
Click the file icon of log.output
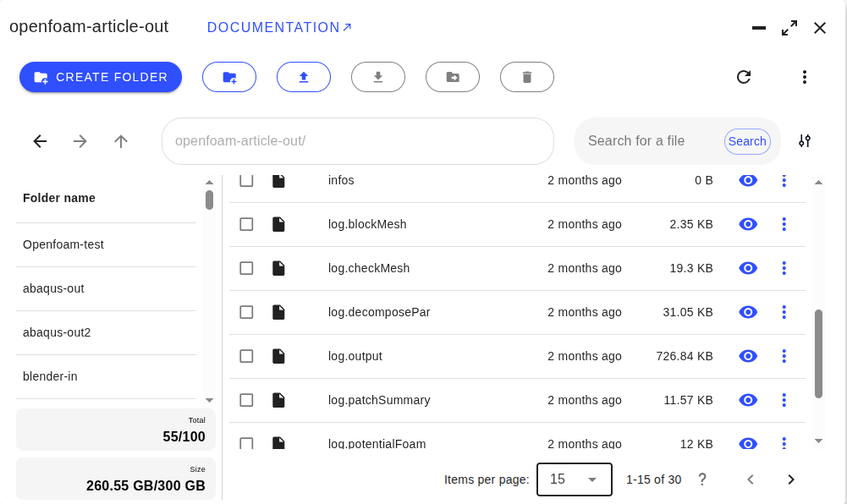pos(278,356)
